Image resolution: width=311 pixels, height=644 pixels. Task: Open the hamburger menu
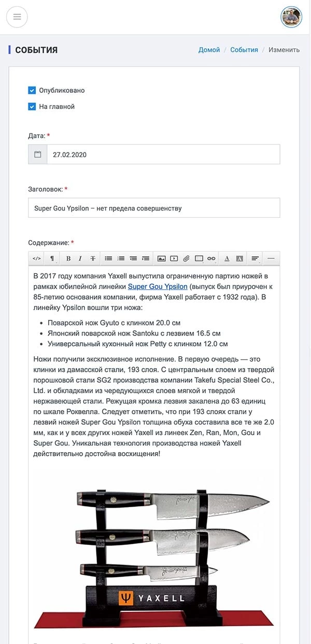coord(17,17)
